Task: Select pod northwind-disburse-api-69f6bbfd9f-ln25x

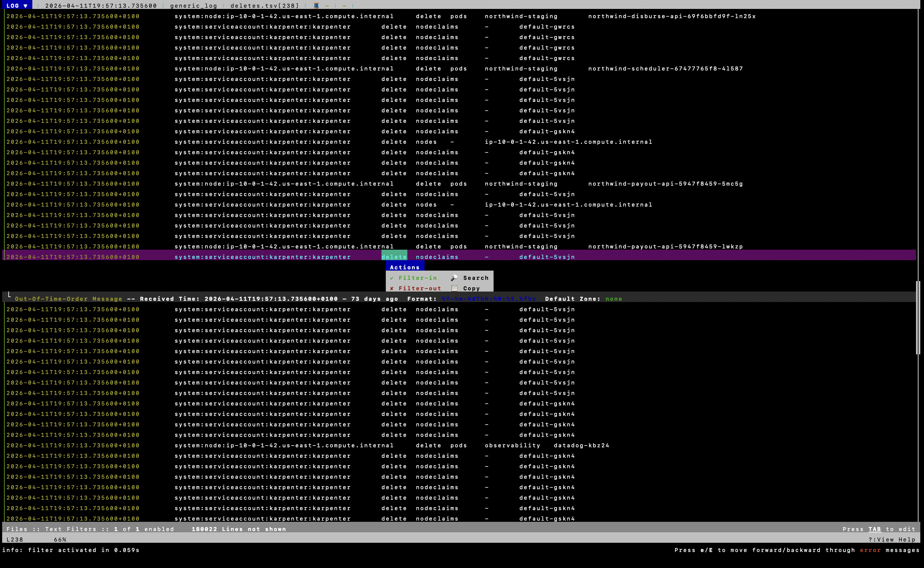Action: (x=672, y=16)
